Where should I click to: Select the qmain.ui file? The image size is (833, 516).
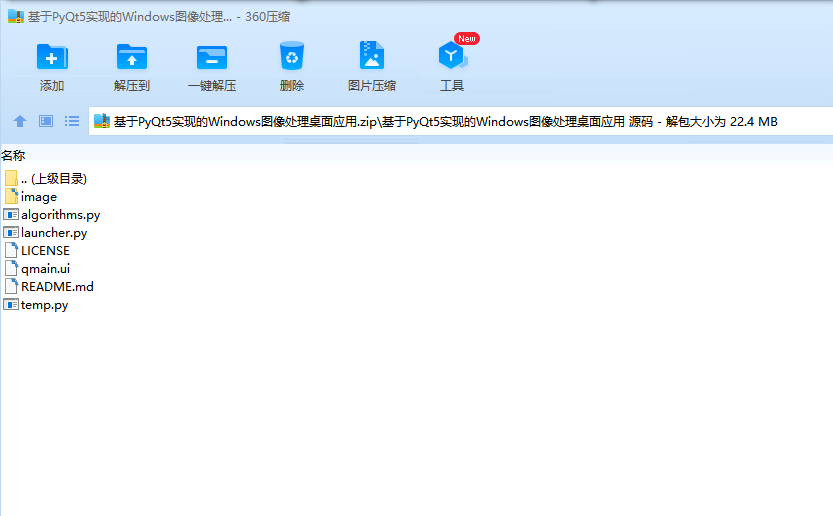point(37,269)
